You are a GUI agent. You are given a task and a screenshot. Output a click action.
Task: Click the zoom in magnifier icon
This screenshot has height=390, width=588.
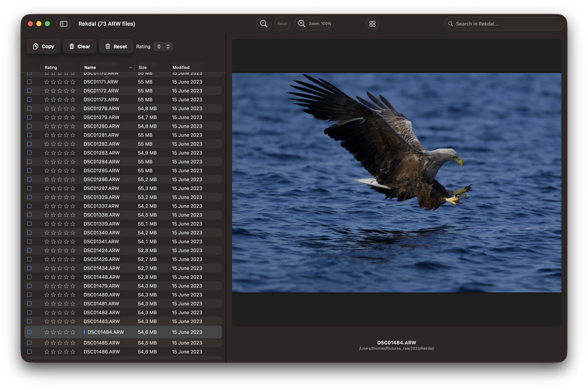pos(302,24)
